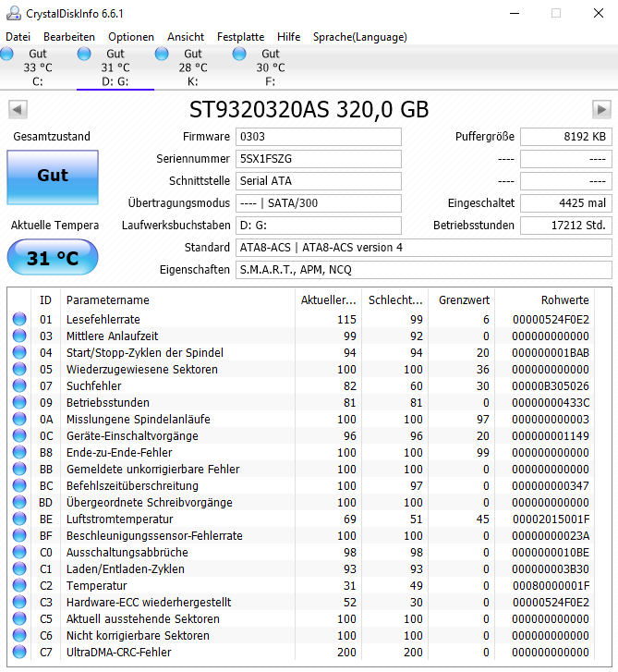The image size is (618, 672).
Task: Click the Rohwerte column header
Action: 545,300
